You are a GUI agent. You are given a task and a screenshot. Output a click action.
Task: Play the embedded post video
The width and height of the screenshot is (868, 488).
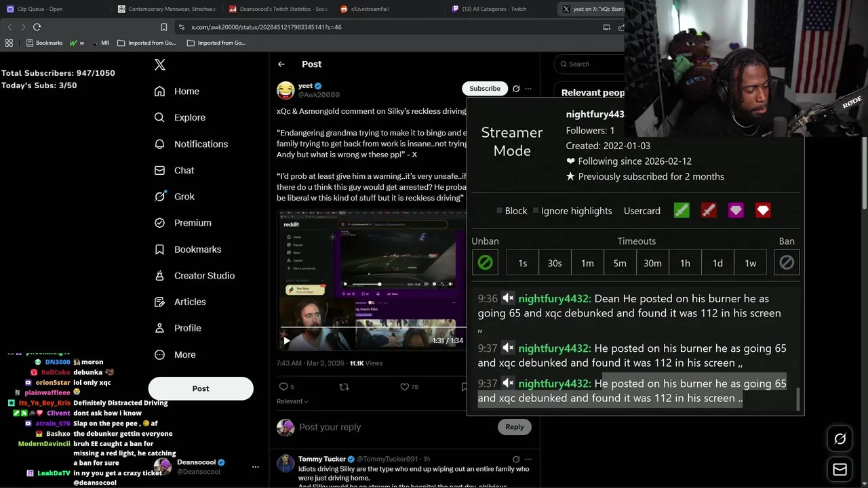[x=286, y=341]
